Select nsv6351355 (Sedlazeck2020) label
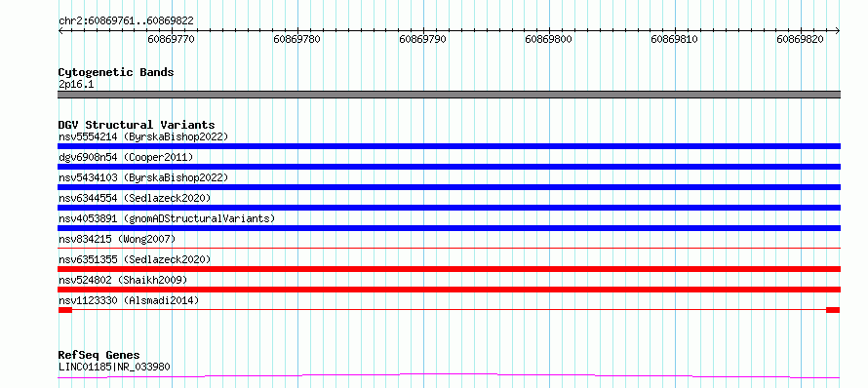This screenshot has height=388, width=868. click(135, 259)
